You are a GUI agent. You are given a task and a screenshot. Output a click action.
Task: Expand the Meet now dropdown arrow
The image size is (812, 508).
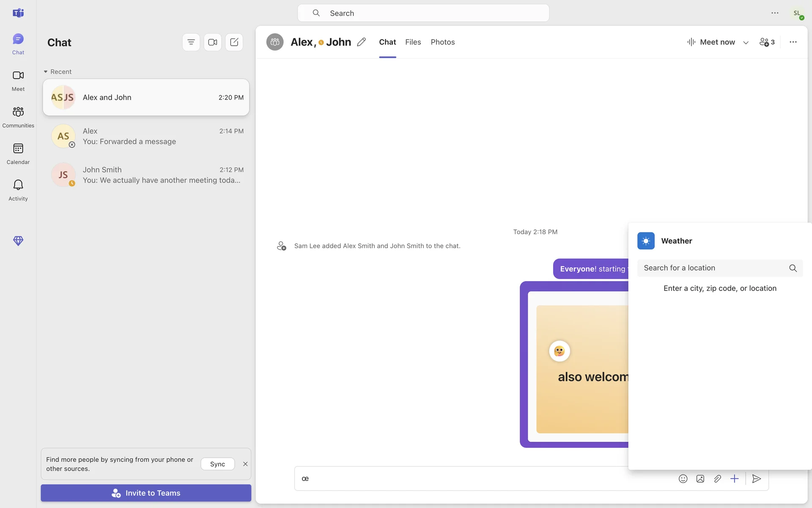click(746, 42)
